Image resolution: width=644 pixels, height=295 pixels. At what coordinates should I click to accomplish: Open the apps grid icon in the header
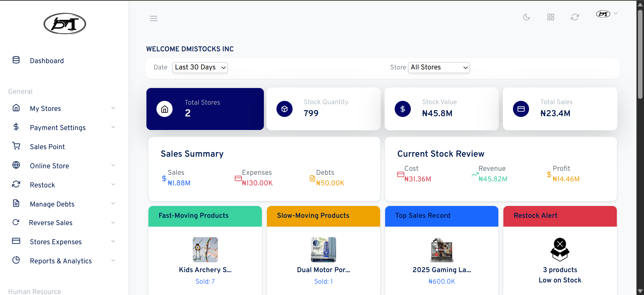coord(551,17)
